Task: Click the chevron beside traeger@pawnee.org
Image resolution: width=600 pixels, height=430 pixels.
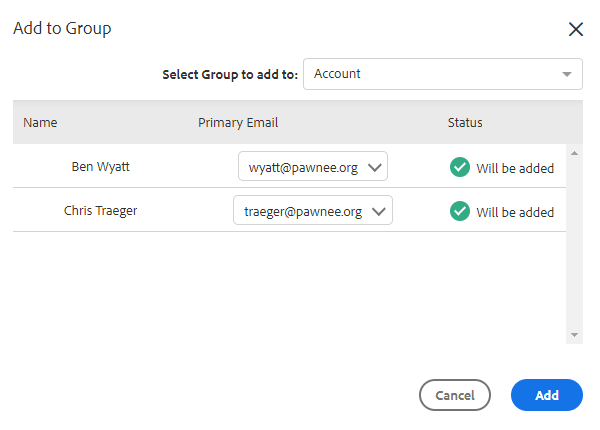Action: [379, 211]
